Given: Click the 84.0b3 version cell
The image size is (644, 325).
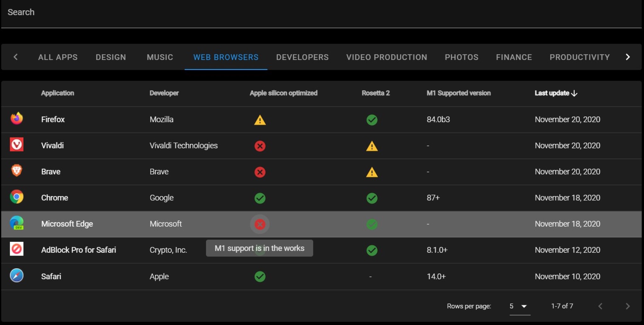Looking at the screenshot, I should [438, 119].
